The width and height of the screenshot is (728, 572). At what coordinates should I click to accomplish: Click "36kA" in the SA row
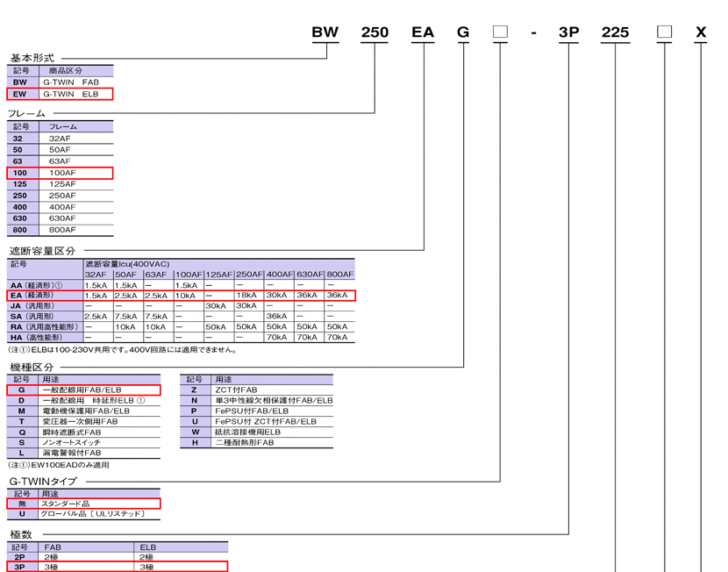tap(276, 316)
